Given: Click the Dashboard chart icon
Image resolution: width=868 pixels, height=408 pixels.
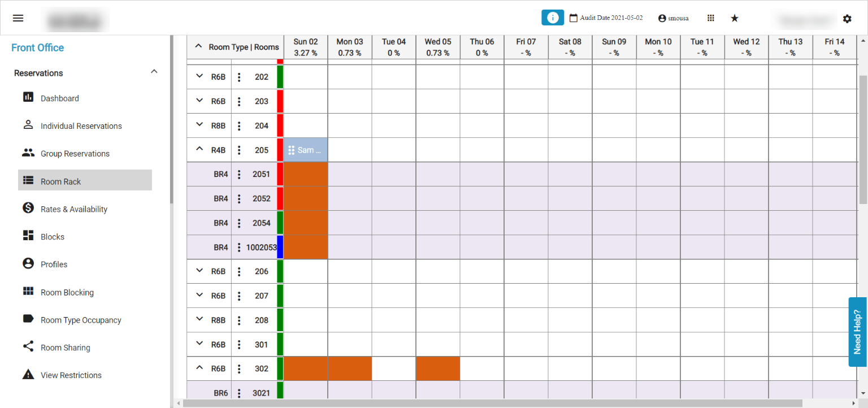Looking at the screenshot, I should pyautogui.click(x=28, y=97).
